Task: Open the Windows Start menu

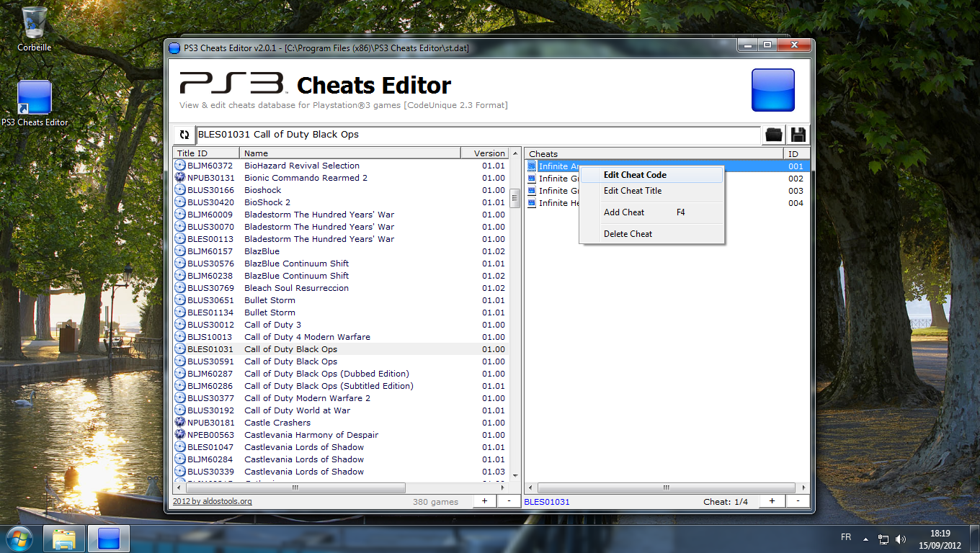Action: (x=19, y=539)
